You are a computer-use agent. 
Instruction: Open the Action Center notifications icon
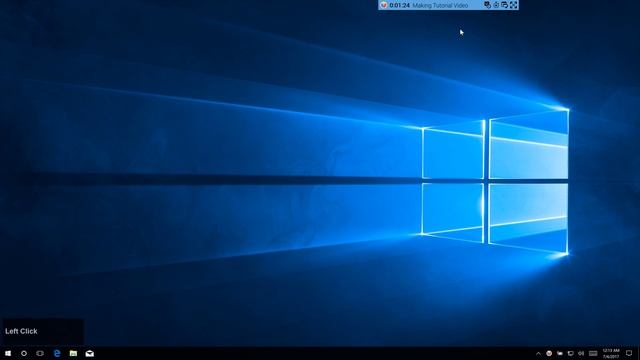point(629,353)
